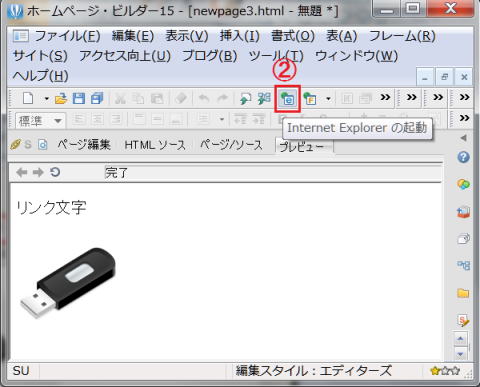Click the scrollbar down arrow
The height and width of the screenshot is (387, 480).
coord(461,354)
